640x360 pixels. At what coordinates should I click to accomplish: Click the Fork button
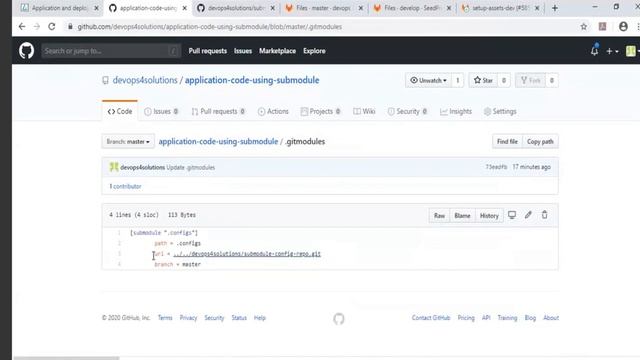coord(530,80)
